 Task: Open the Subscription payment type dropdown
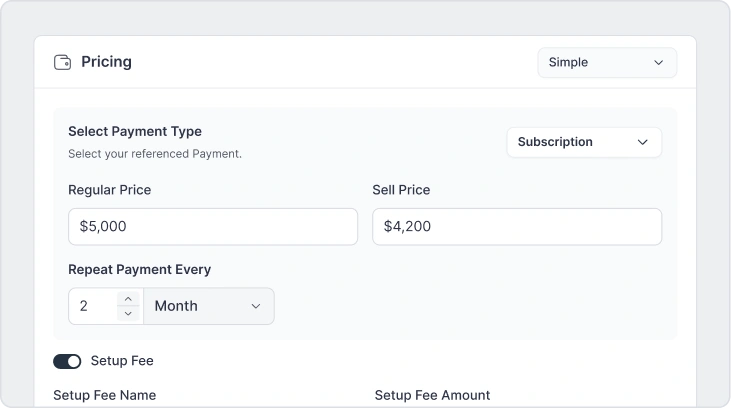(x=583, y=142)
